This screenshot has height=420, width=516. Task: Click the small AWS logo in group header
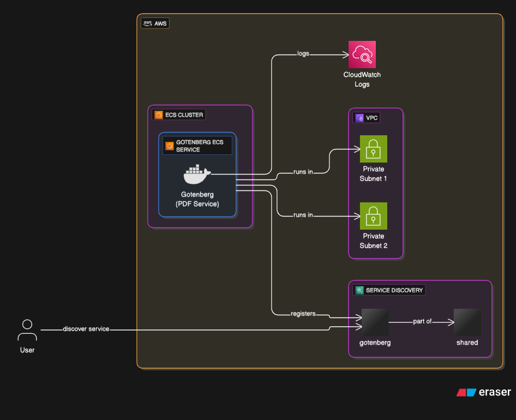tap(147, 23)
